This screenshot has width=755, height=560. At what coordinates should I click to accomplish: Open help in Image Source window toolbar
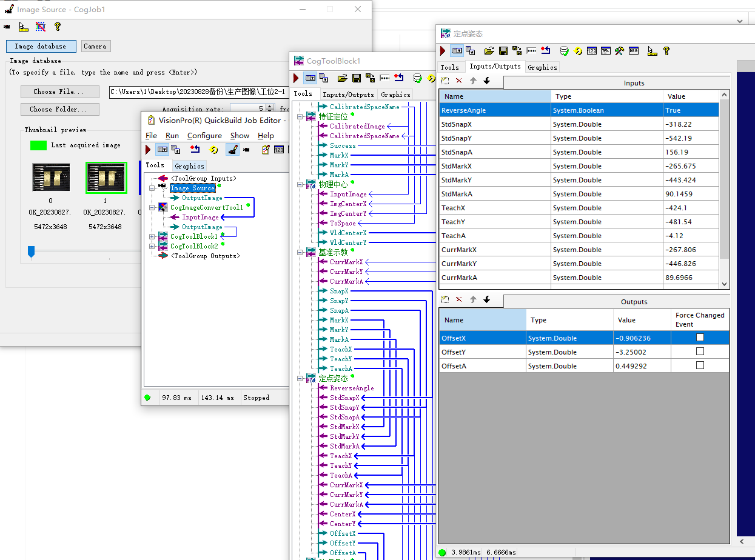point(58,27)
